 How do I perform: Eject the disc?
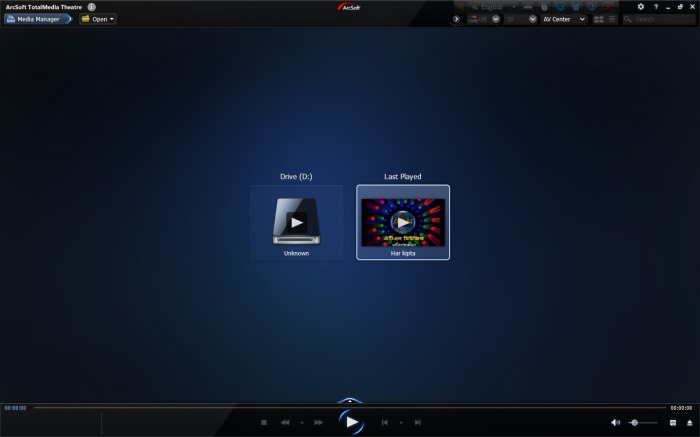[690, 422]
